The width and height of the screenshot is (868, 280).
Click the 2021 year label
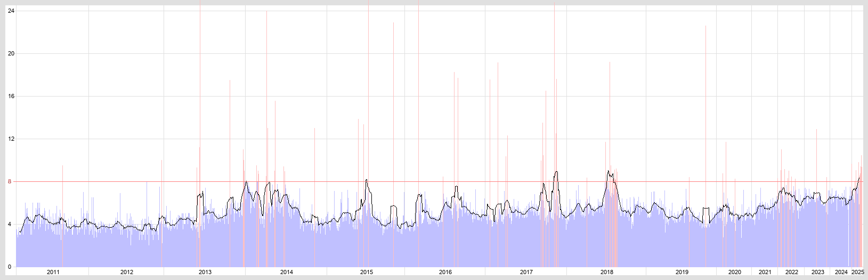pyautogui.click(x=765, y=272)
